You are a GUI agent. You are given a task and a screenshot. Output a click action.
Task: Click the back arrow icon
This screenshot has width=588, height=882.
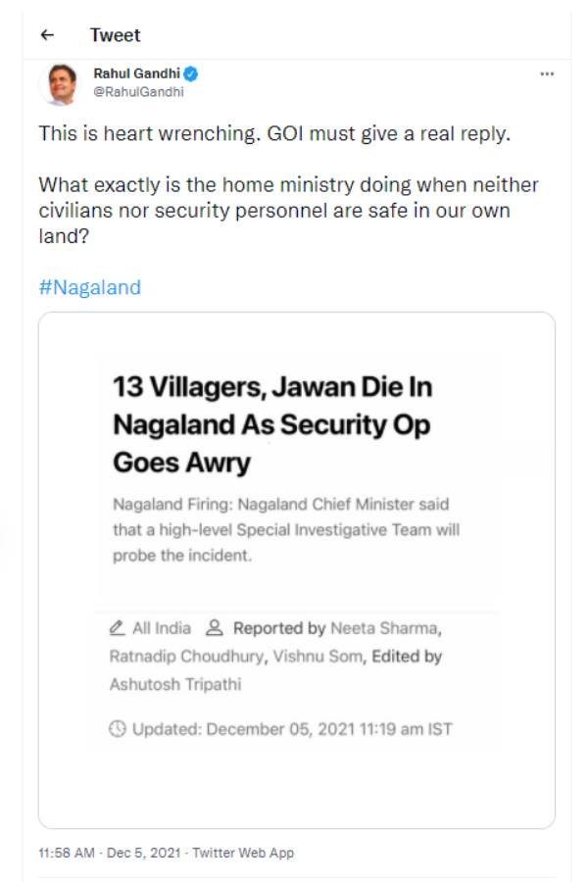tap(46, 35)
